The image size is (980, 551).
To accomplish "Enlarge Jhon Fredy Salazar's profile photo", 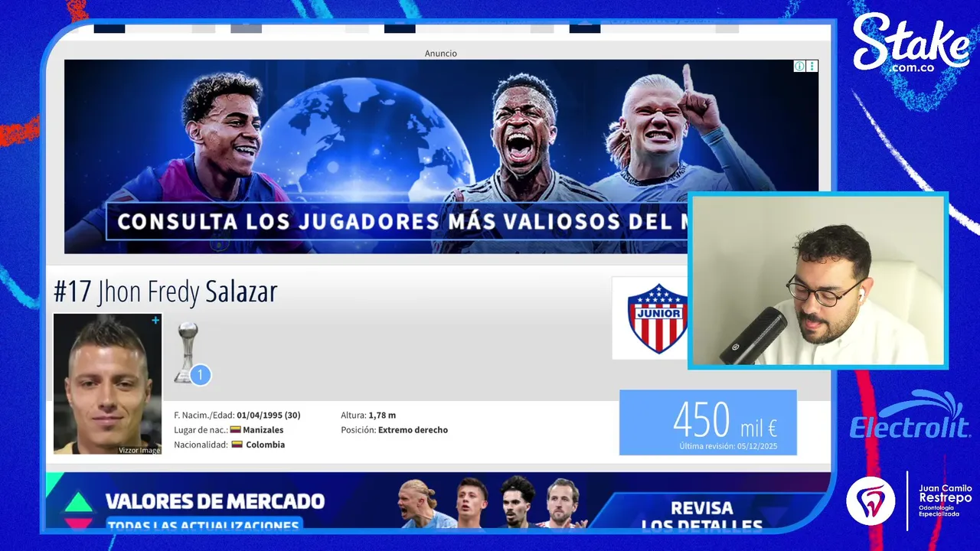I will pos(107,383).
